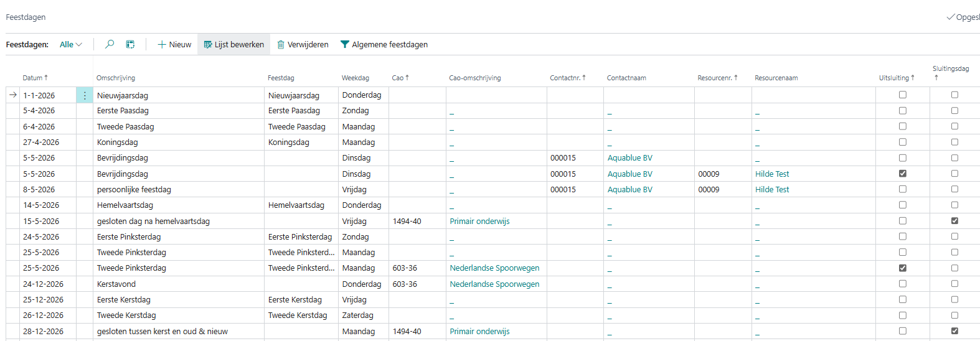Click the Algemene feestdagen filter icon
Viewport: 980px width, 341px height.
(344, 45)
